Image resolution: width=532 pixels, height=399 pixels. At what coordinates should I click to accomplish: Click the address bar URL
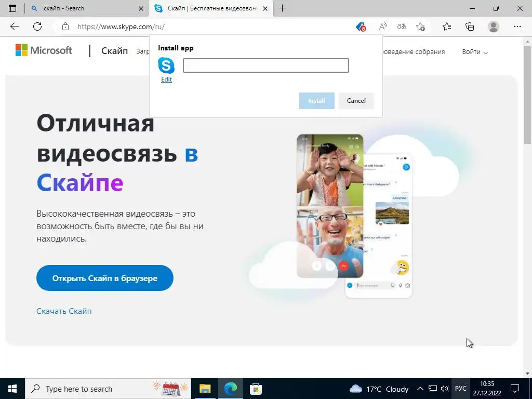(x=121, y=27)
